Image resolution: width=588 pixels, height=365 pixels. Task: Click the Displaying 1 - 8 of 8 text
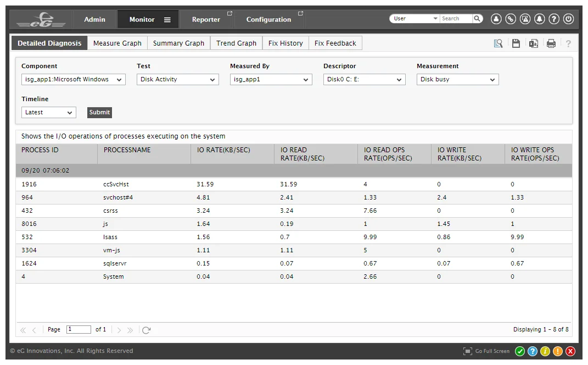pos(541,329)
